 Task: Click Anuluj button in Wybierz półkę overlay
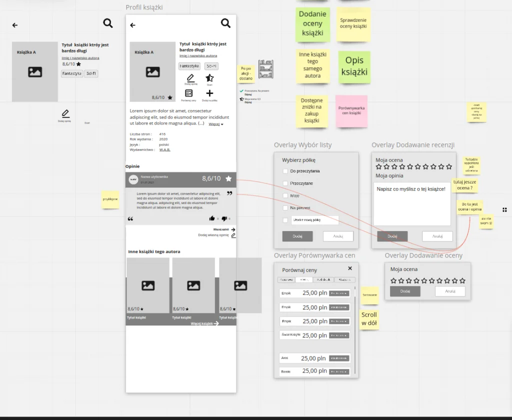(x=338, y=236)
